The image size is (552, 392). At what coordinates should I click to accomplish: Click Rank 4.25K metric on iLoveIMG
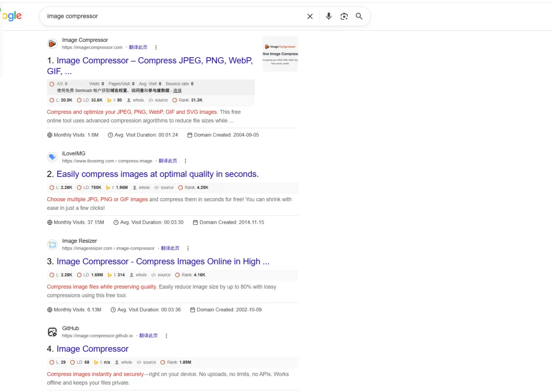pos(193,188)
